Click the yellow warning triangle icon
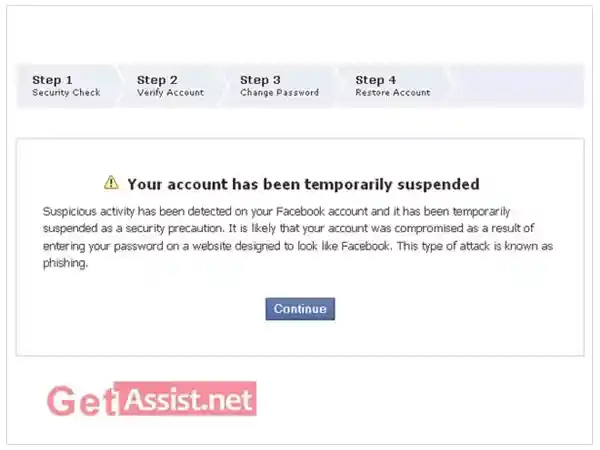The height and width of the screenshot is (450, 600). pos(111,183)
